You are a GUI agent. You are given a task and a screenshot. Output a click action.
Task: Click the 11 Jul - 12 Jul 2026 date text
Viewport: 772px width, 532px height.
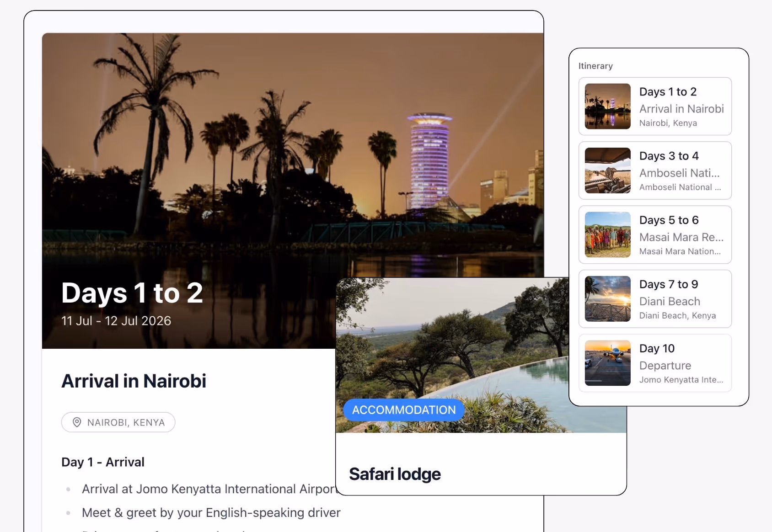click(116, 321)
